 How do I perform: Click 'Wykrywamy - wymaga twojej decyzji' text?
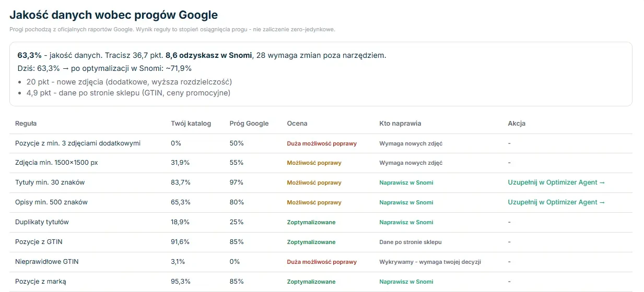point(430,262)
